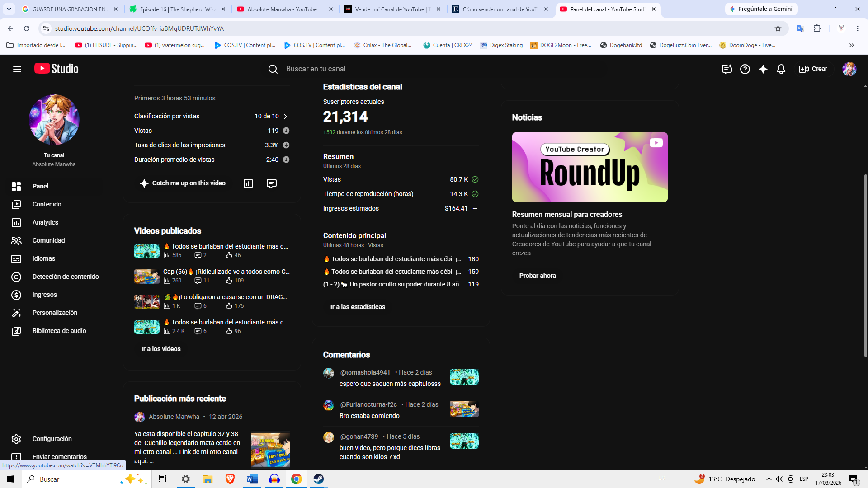Open the Cap (56) Ridiculizado video
This screenshot has height=488, width=868.
click(226, 272)
